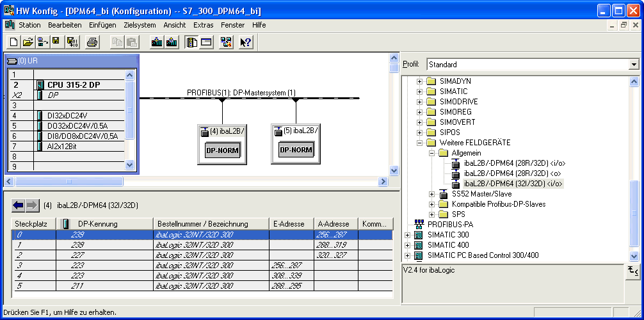Collapse the Weitere FELDGERÄTE folder
The image size is (644, 320).
click(x=420, y=143)
